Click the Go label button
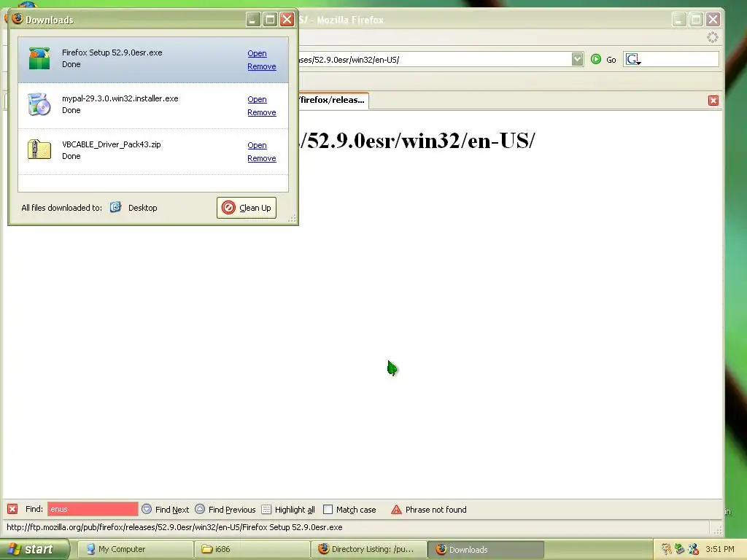Viewport: 747px width, 560px height. click(611, 60)
